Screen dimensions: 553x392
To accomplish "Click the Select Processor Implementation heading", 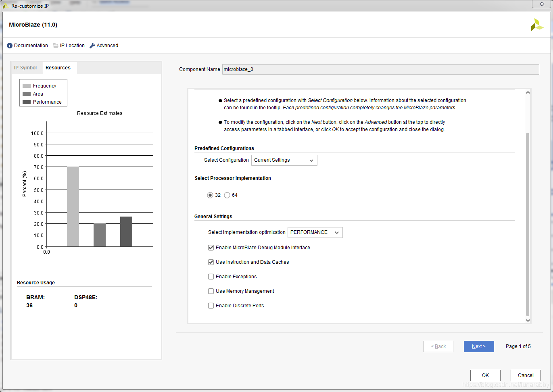I will pos(233,178).
